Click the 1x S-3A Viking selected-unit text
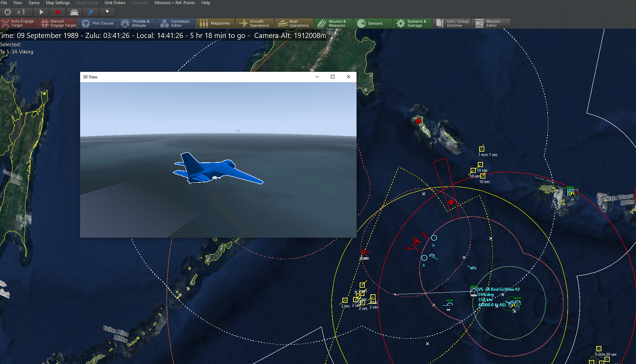636x364 pixels. tap(17, 52)
